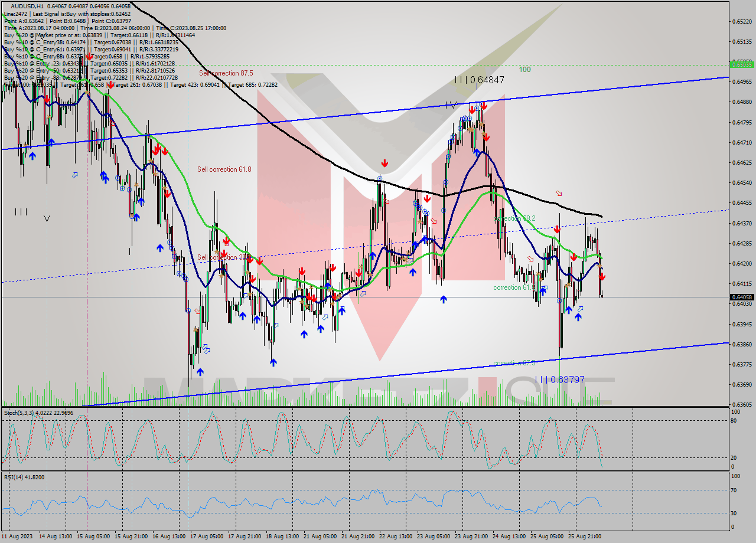Image resolution: width=756 pixels, height=543 pixels.
Task: Click price axis value 0.64115
Action: [x=741, y=284]
